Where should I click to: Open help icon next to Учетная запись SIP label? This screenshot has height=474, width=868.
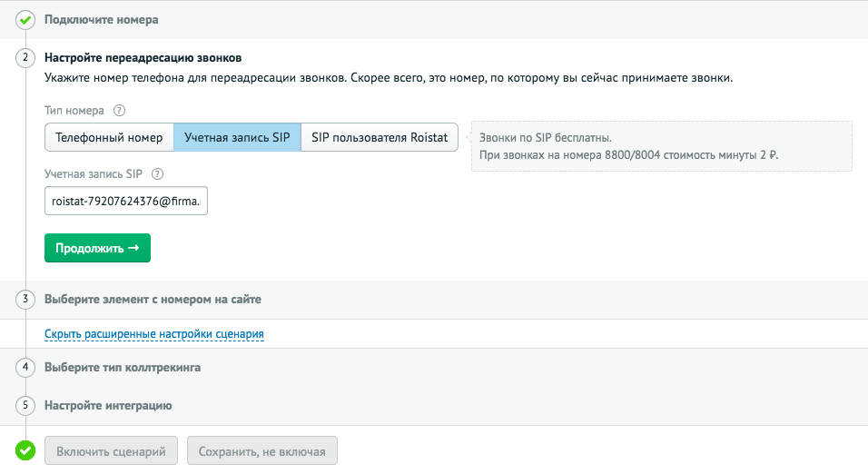157,173
